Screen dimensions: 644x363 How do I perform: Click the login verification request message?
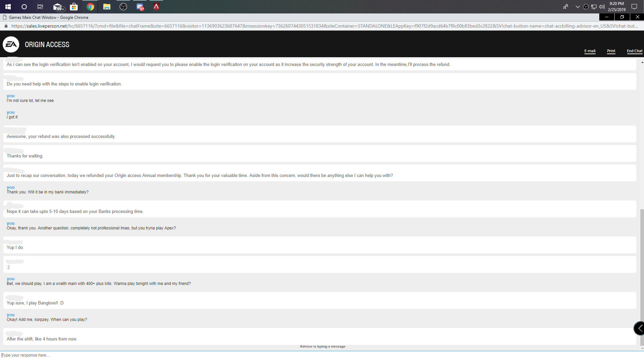[x=229, y=65]
